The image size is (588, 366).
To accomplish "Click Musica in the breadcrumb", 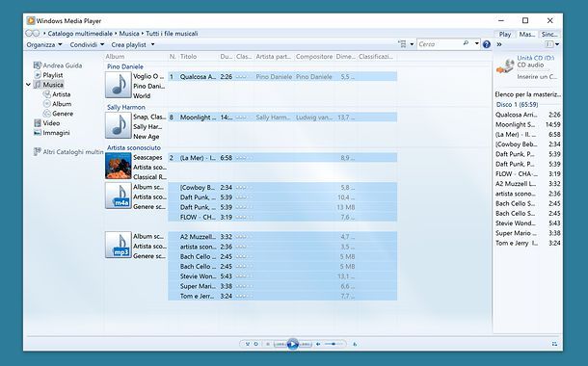I will (129, 34).
